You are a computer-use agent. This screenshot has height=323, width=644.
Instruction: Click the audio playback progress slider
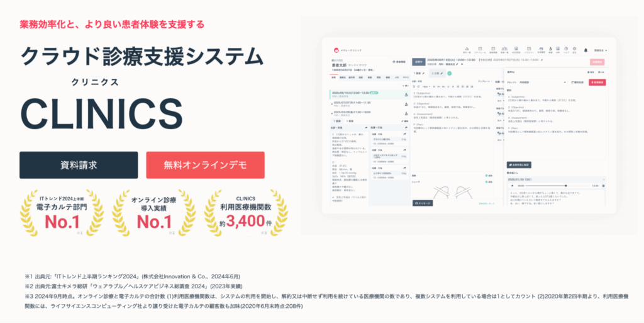(x=557, y=186)
